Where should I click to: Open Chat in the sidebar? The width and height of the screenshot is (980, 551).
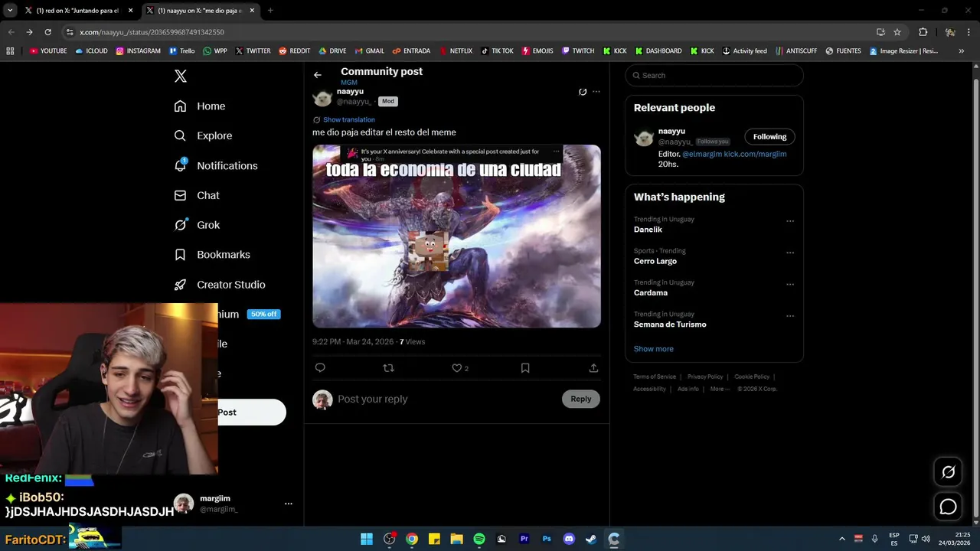click(197, 195)
